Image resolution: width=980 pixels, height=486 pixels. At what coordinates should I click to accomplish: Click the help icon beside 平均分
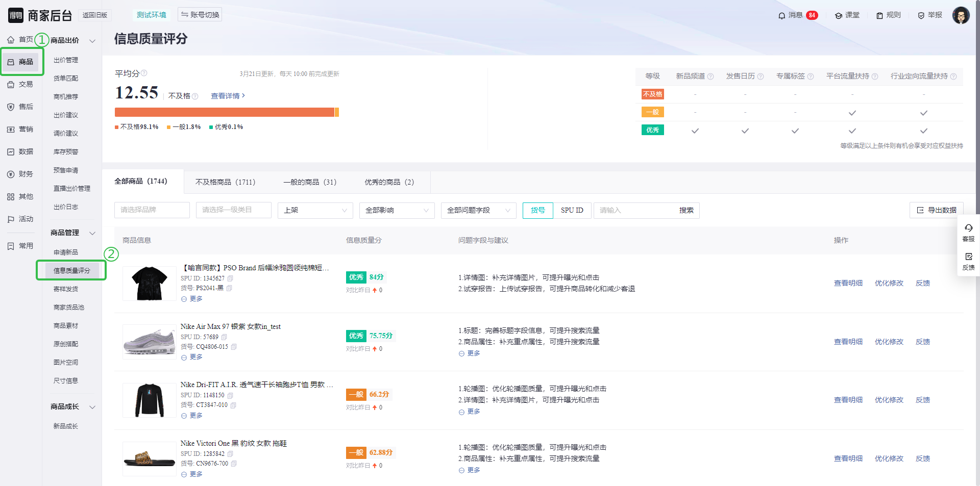click(144, 73)
